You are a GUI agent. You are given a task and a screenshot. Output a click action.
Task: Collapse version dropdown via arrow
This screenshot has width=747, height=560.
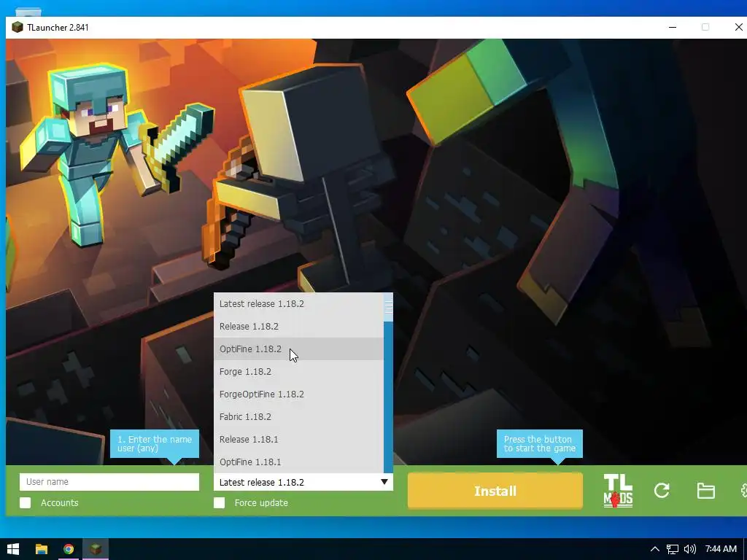384,482
